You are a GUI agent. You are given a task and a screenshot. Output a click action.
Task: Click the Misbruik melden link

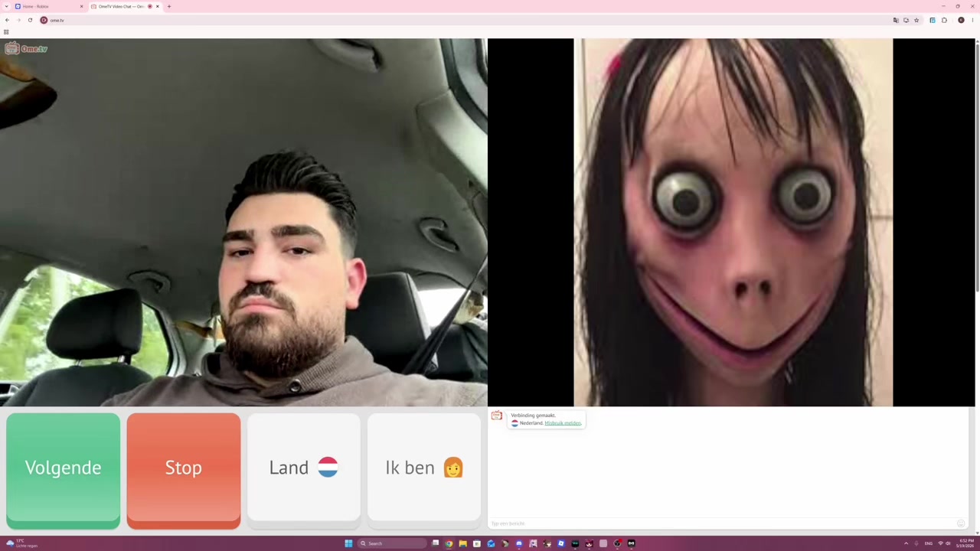[563, 423]
